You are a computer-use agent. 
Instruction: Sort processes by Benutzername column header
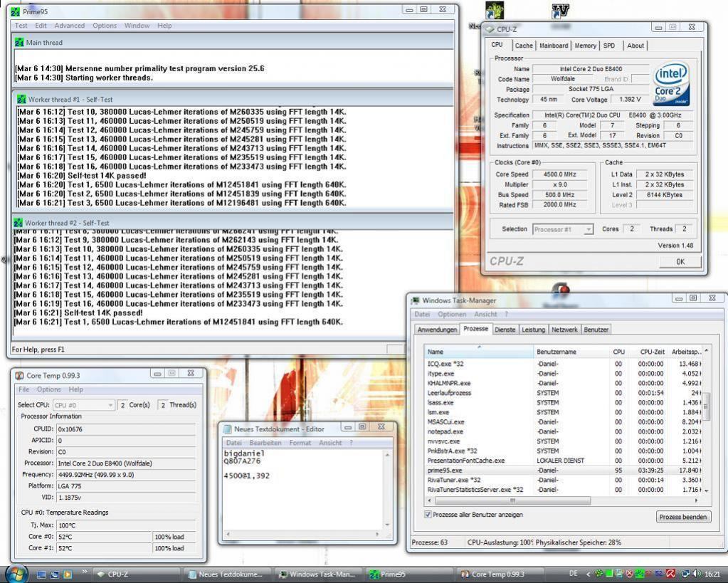[571, 352]
